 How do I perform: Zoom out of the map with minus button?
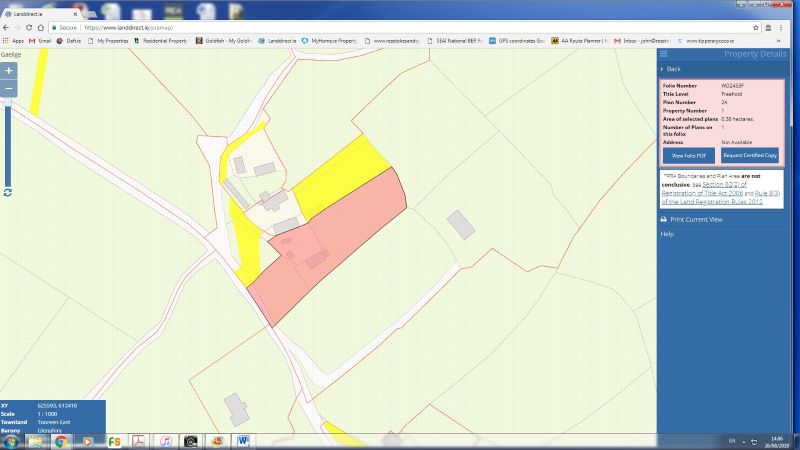point(9,90)
